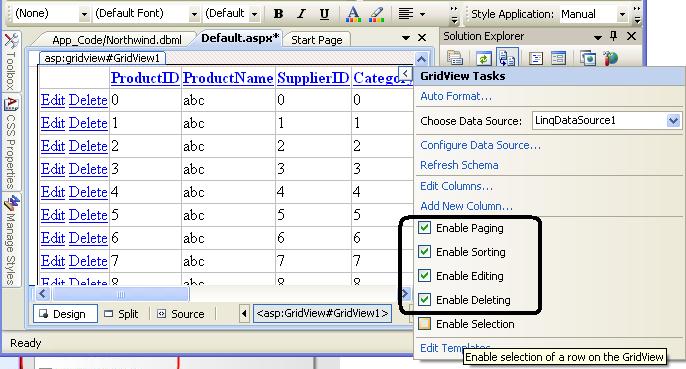Open the Manage Styles side panel
The height and width of the screenshot is (369, 686).
pyautogui.click(x=11, y=239)
